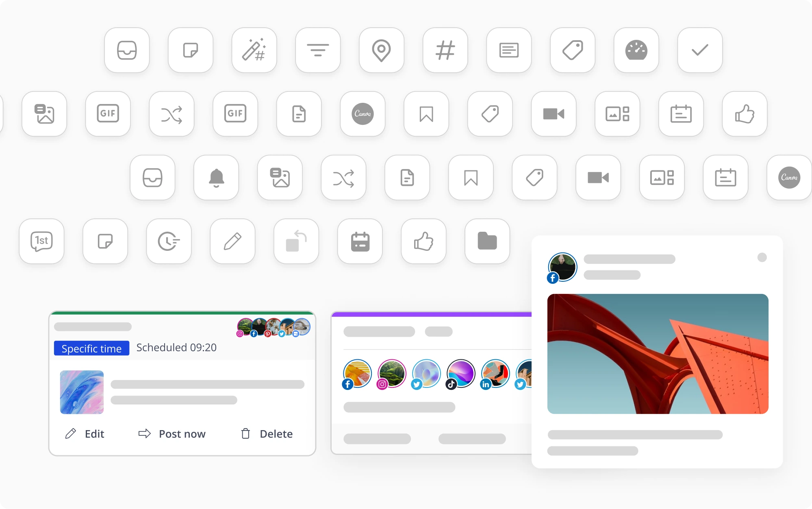Open the text document tool menu
The height and width of the screenshot is (509, 812).
(x=298, y=114)
